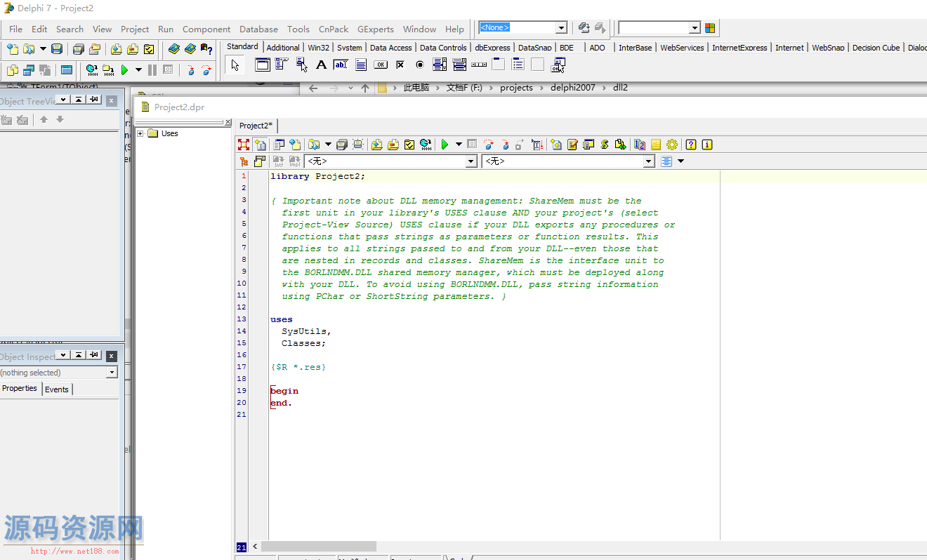Open the <None> desktop layout dropdown
The height and width of the screenshot is (560, 927).
tap(561, 28)
